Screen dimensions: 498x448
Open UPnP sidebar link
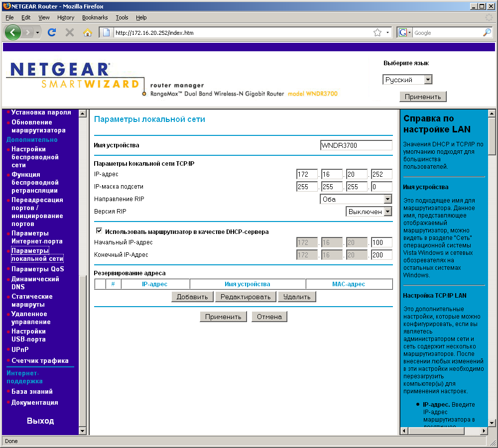(20, 349)
